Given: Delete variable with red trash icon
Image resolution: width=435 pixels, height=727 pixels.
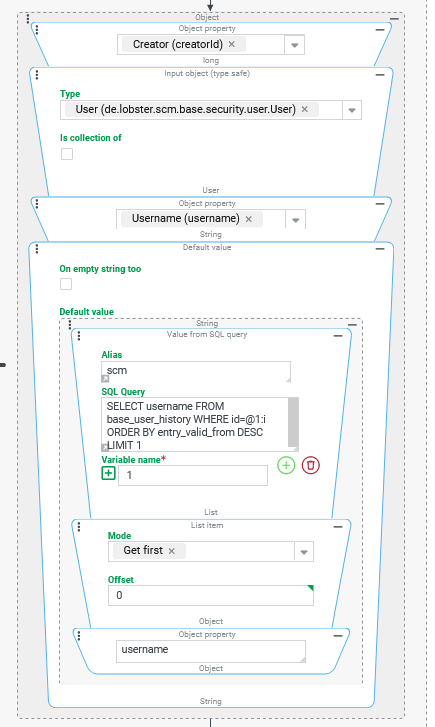Looking at the screenshot, I should [311, 465].
